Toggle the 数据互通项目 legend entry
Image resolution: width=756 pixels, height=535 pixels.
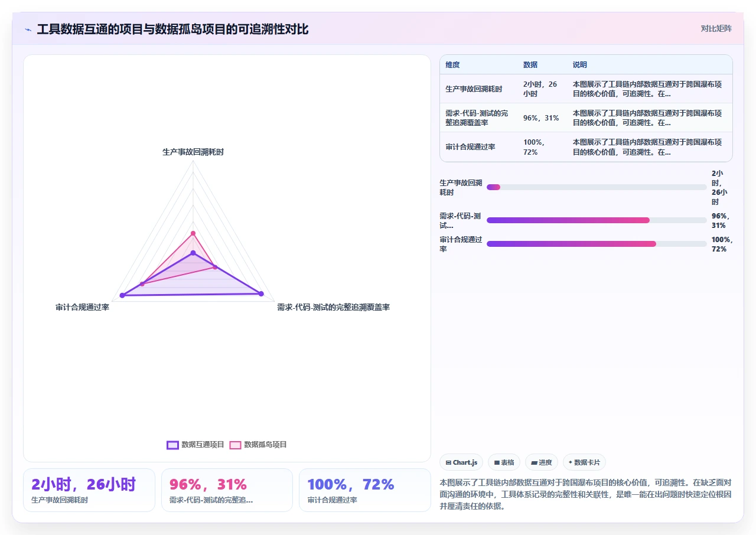click(x=195, y=445)
